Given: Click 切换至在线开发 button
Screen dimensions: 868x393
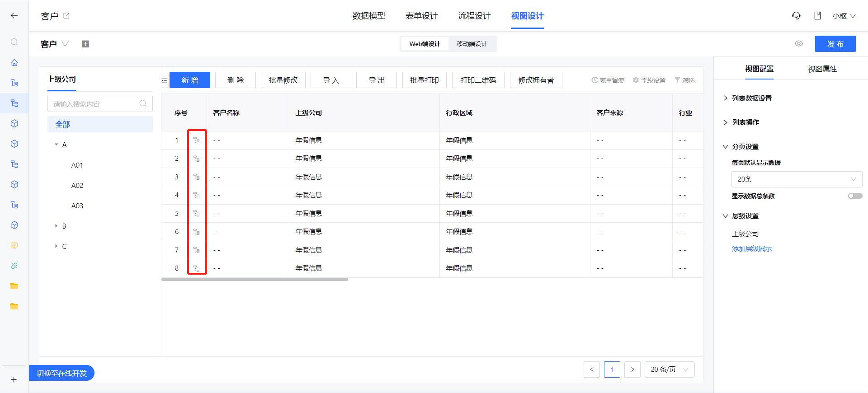Looking at the screenshot, I should coord(61,373).
